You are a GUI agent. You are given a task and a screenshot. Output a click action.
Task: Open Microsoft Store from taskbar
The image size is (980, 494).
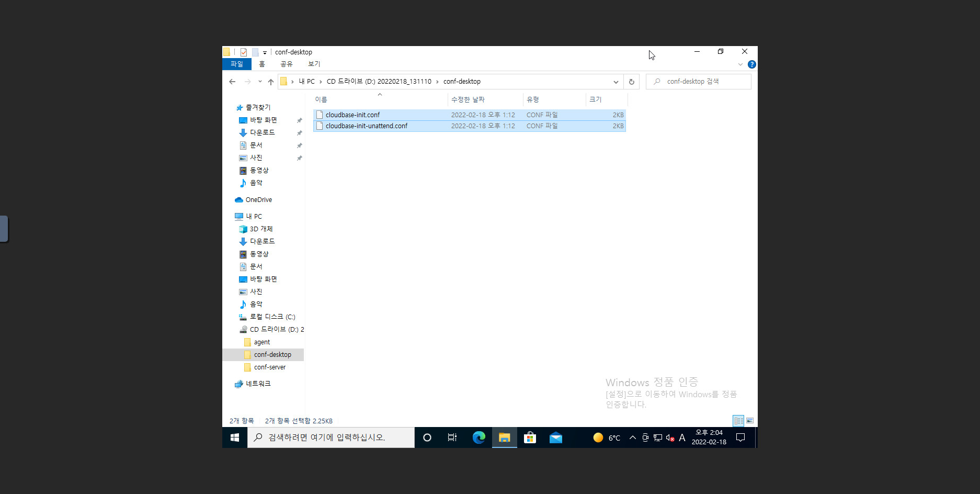click(530, 437)
